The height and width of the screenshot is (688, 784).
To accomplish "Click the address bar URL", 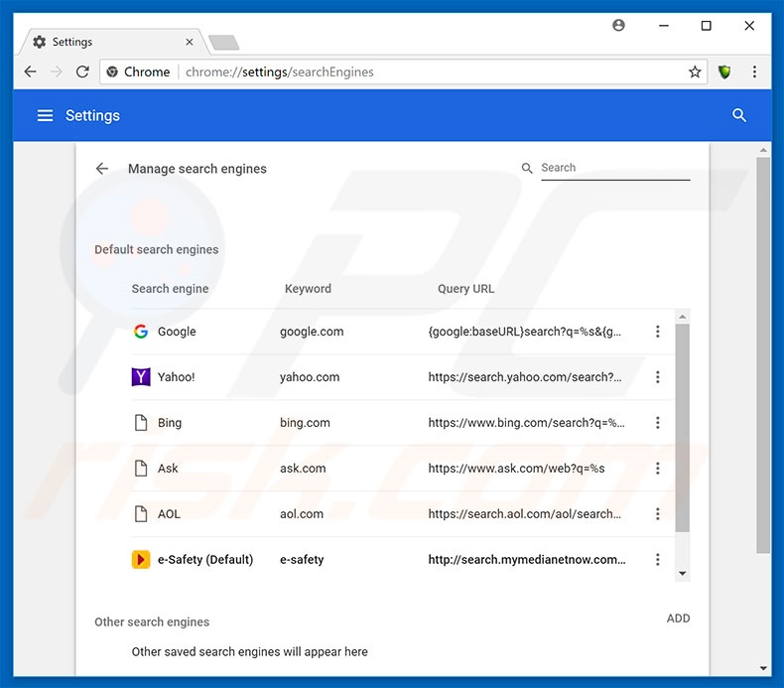I will pos(280,72).
